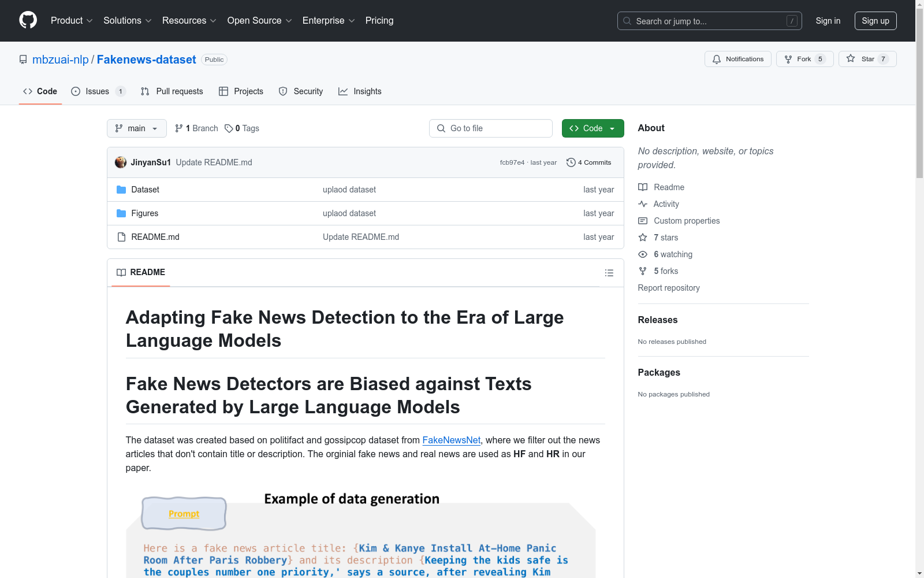The width and height of the screenshot is (924, 578).
Task: Star the Fakenews-dataset repository
Action: click(x=867, y=59)
